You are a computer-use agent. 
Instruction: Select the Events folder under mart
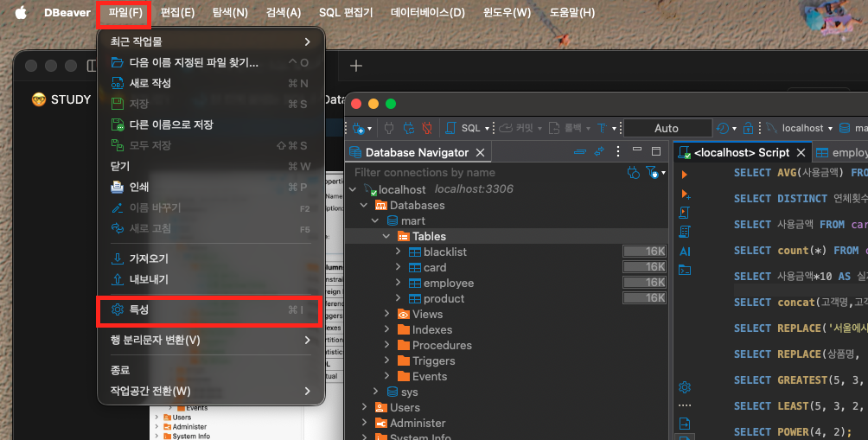point(429,376)
